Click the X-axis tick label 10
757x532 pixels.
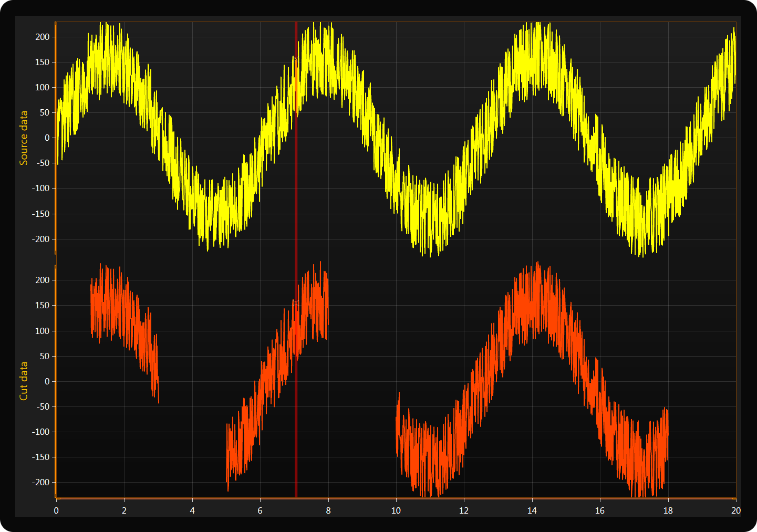pos(396,511)
